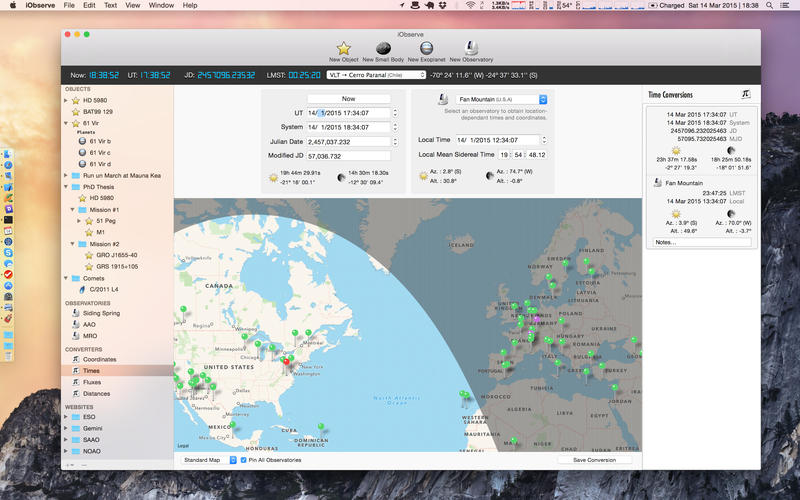The height and width of the screenshot is (500, 800).
Task: Click the Gemini websites folder icon
Action: 76,428
